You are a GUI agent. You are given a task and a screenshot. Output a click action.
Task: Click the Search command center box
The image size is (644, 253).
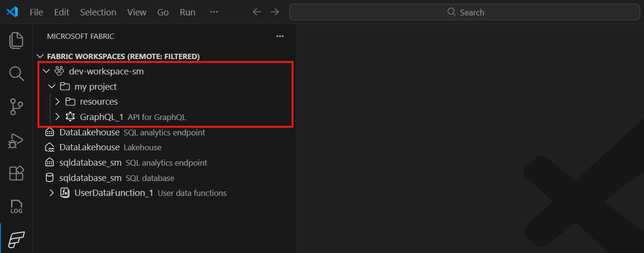pyautogui.click(x=466, y=12)
